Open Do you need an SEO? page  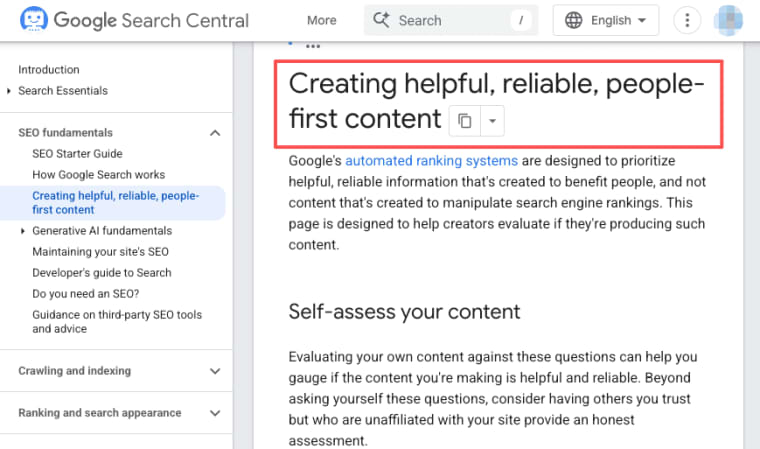point(86,294)
